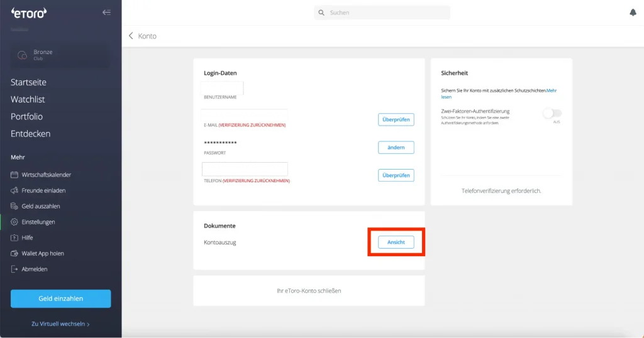Go back using the Konto chevron
The image size is (644, 338).
point(131,36)
